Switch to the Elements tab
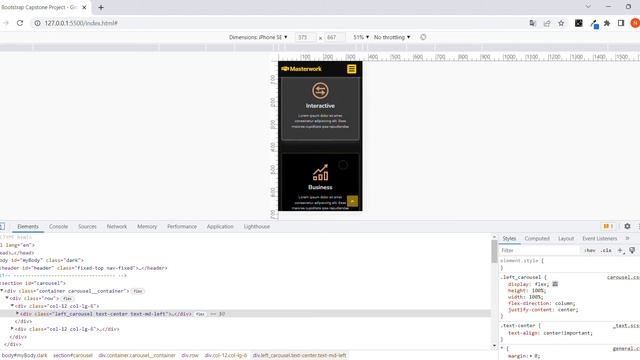Screen dimensions: 640x360 click(x=28, y=227)
